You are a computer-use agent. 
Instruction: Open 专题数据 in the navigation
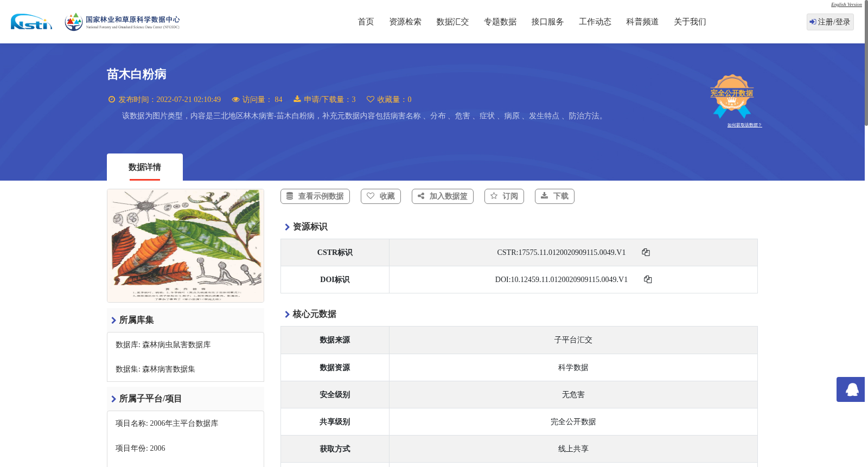[500, 22]
